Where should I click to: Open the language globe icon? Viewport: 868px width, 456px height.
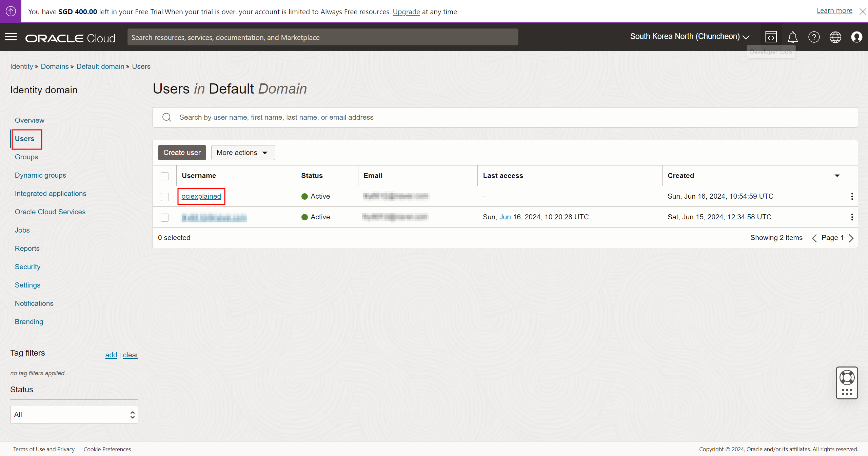click(835, 37)
